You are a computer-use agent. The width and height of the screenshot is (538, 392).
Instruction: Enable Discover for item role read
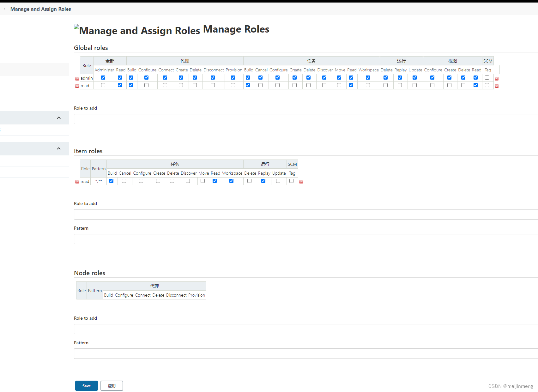[188, 181]
